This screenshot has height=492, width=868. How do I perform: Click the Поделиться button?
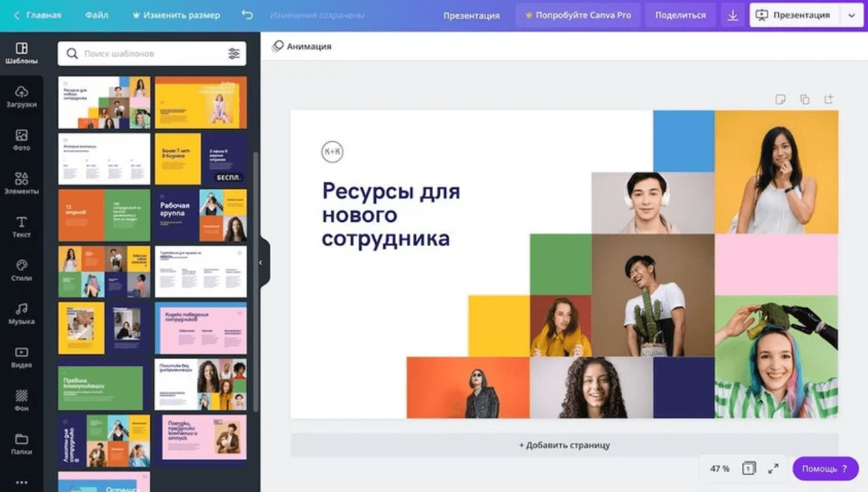[x=680, y=15]
